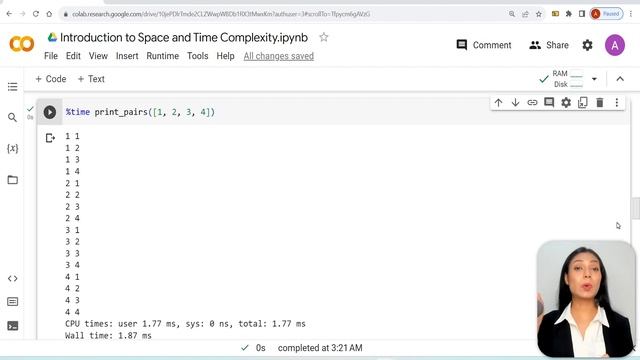
Task: Open find and replace sidebar icon
Action: [13, 118]
